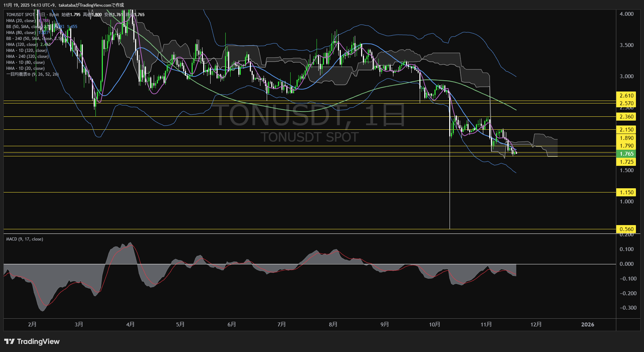Click the 0.100 MACD axis value

click(x=626, y=249)
